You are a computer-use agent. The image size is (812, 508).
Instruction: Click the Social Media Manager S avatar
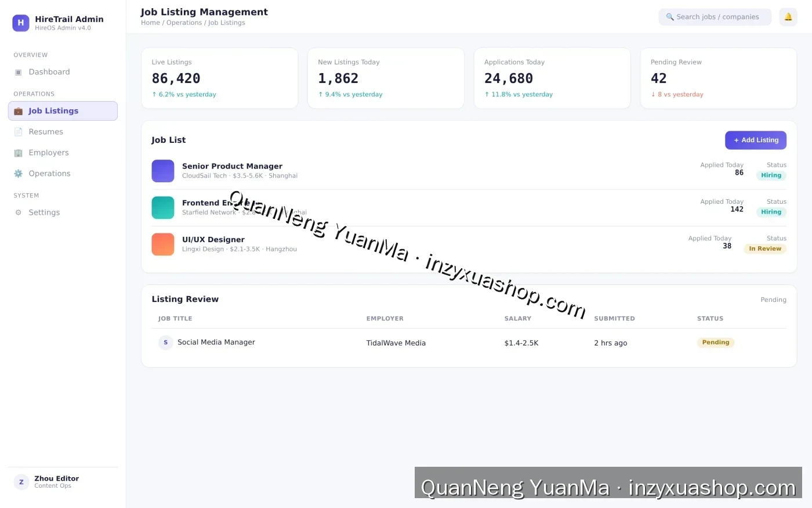[165, 343]
